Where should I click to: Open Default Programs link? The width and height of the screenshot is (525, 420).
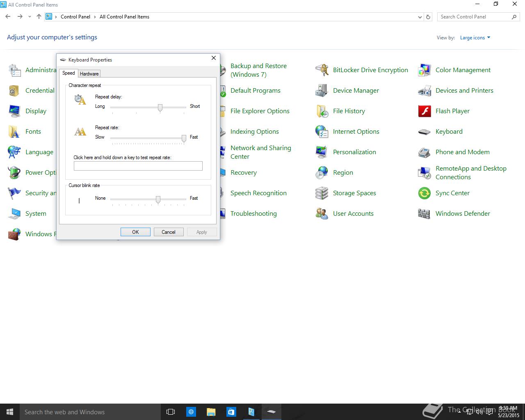[255, 91]
